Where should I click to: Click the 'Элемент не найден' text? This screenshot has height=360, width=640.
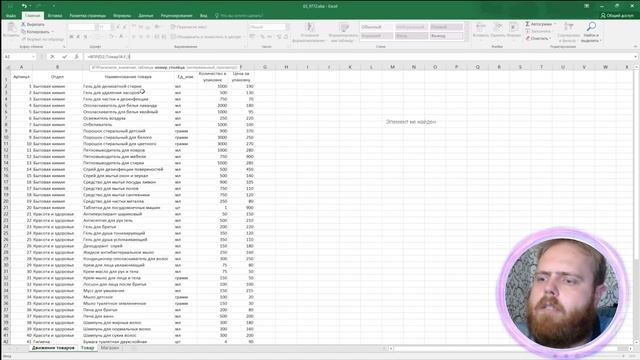coord(411,122)
